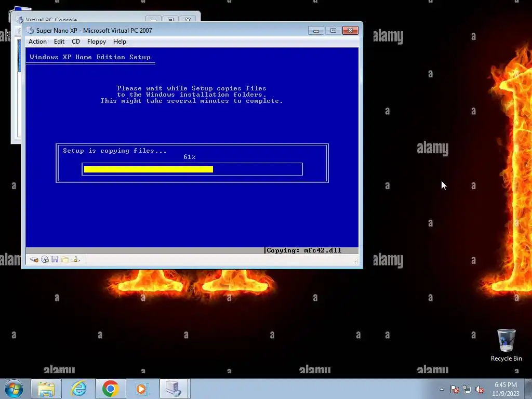Click the network adapter status icon
Screen dimensions: 532x399
click(76, 260)
